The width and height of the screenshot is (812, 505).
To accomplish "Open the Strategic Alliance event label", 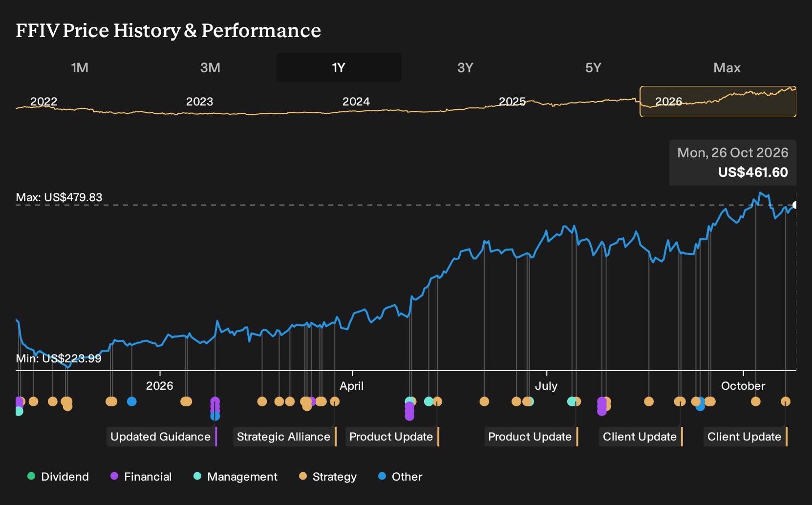I will [285, 437].
